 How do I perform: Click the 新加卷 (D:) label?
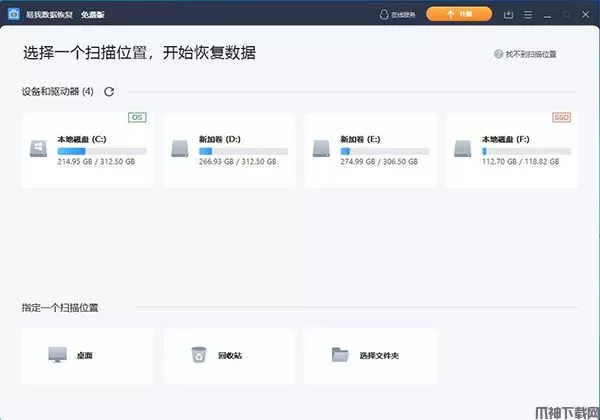click(x=220, y=139)
